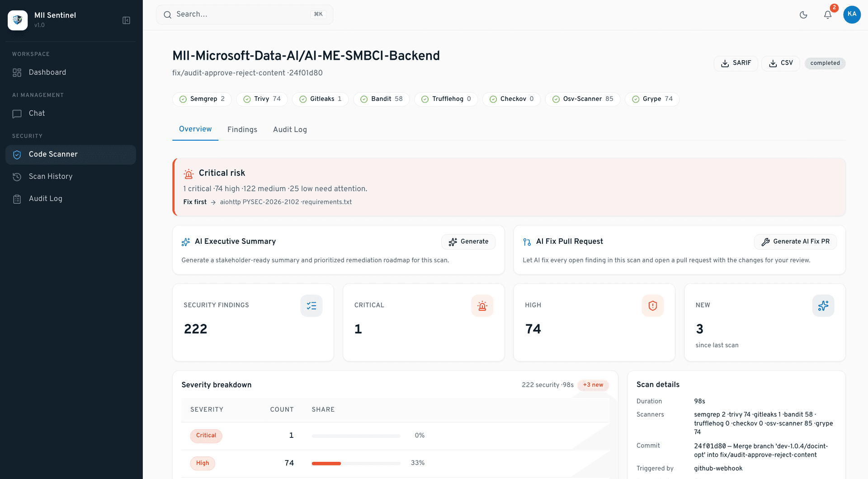This screenshot has height=479, width=868.
Task: Click the Critical share progress bar
Action: tap(356, 436)
